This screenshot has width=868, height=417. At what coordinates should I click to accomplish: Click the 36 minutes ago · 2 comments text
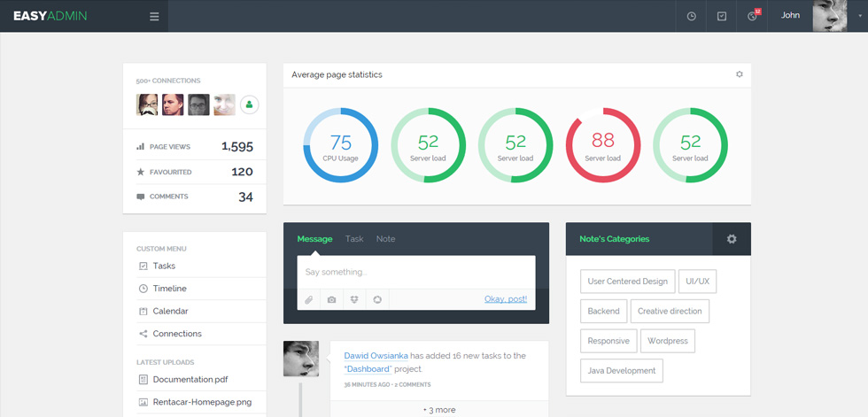coord(387,384)
